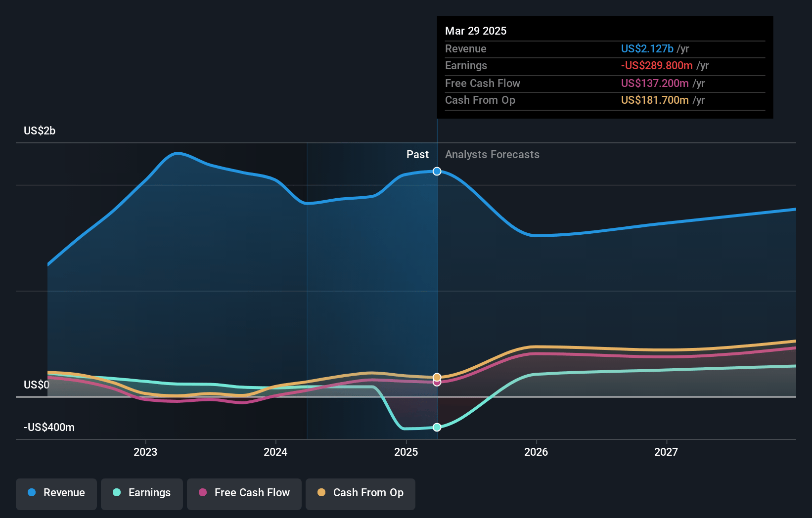812x518 pixels.
Task: Click the Revenue row label in tooltip
Action: [466, 48]
